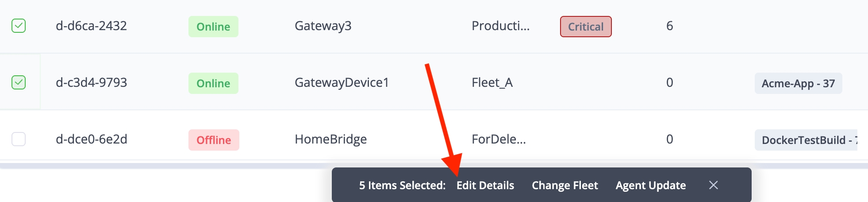Viewport: 868px width, 202px height.
Task: Choose Change Fleet for selected items
Action: (565, 185)
